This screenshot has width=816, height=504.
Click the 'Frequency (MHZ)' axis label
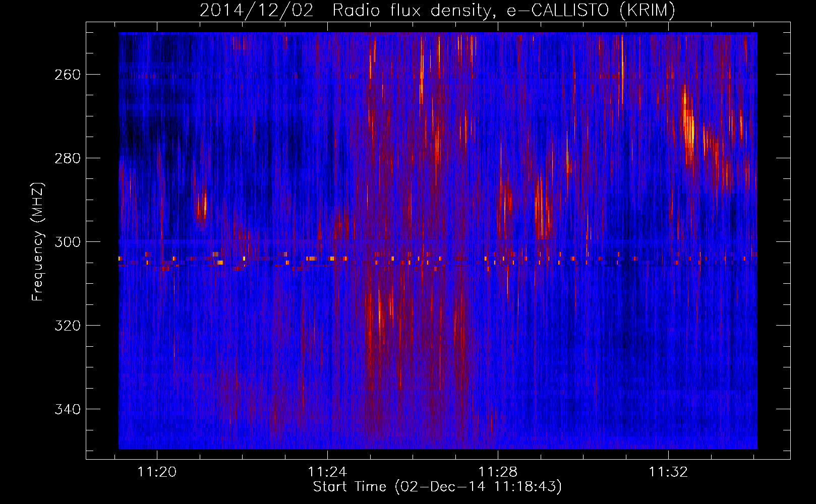pyautogui.click(x=38, y=242)
